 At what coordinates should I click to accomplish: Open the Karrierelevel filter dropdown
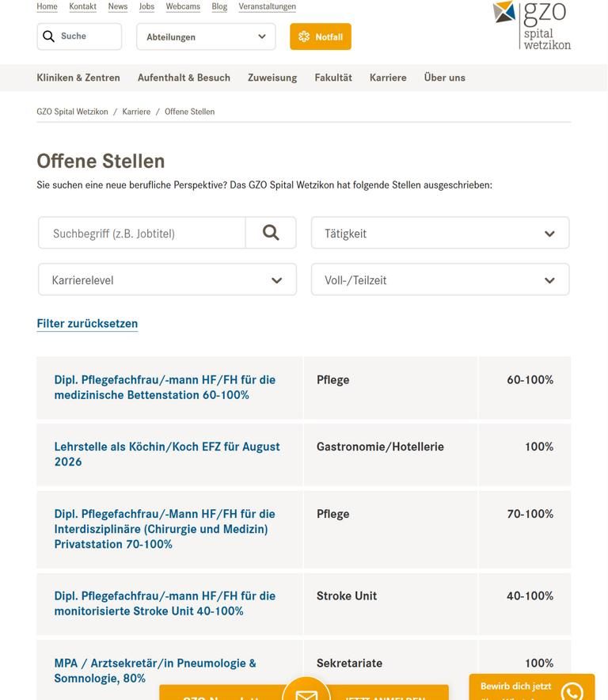coord(167,280)
